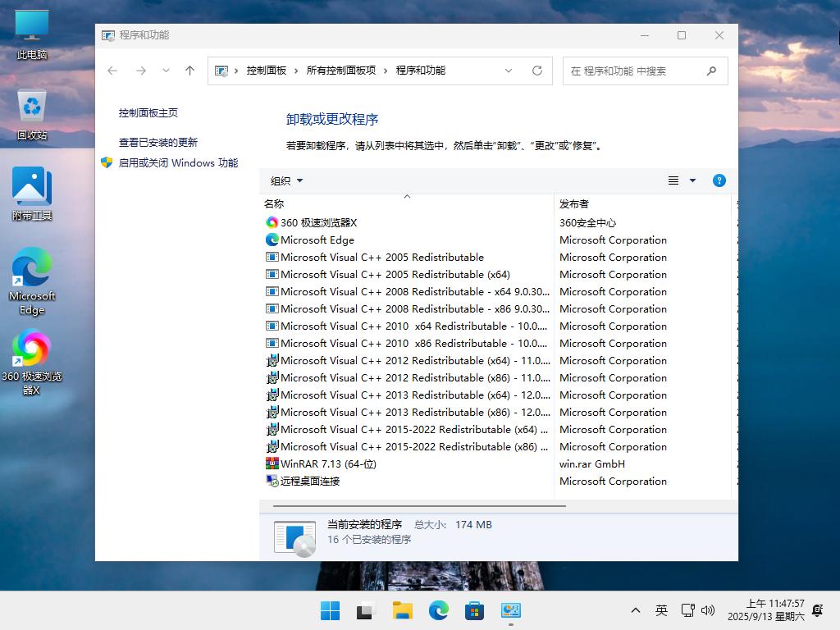
Task: Select Visual C++ 2013 Redistributable (x64) icon
Action: pyautogui.click(x=272, y=395)
